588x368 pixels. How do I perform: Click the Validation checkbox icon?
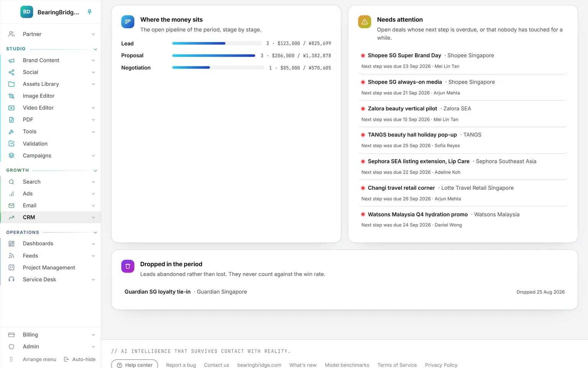[x=11, y=143]
